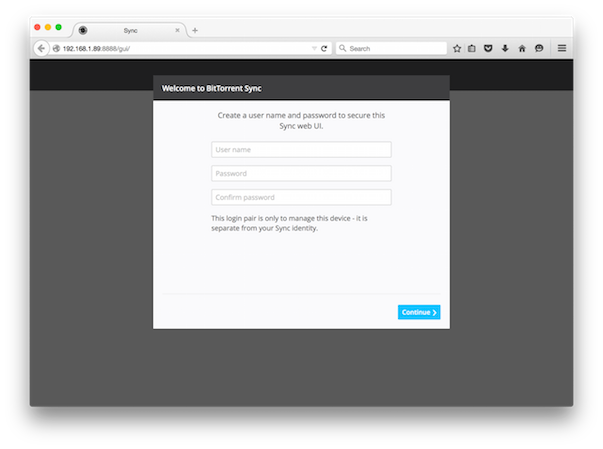The image size is (603, 449).
Task: Click the globe site identity icon
Action: 56,48
